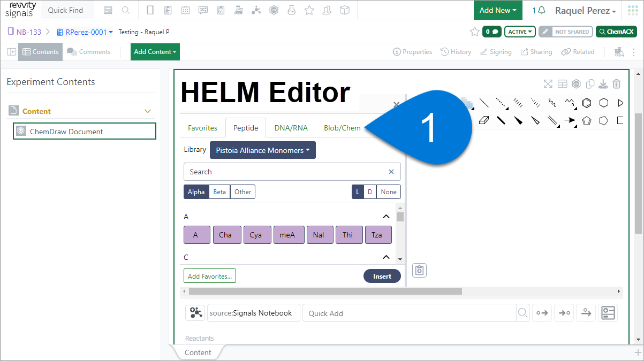The image size is (644, 361).
Task: Click the clipboard paste icon below the canvas
Action: (x=420, y=271)
